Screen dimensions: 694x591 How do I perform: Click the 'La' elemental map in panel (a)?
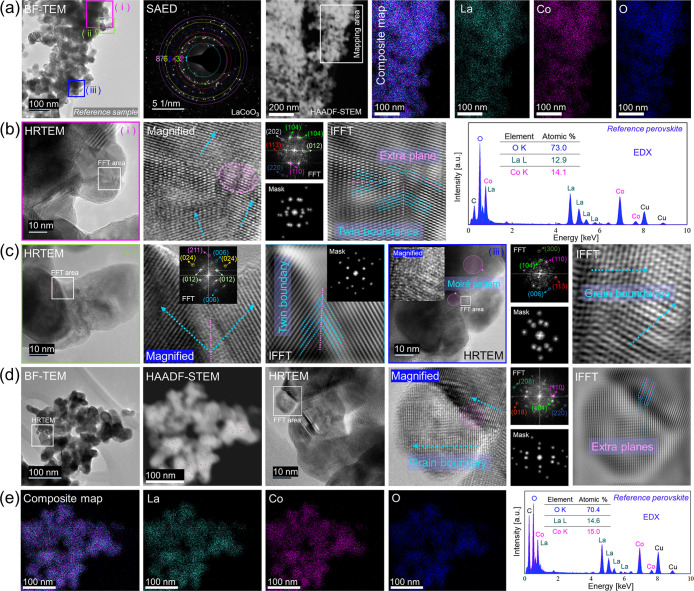(492, 59)
